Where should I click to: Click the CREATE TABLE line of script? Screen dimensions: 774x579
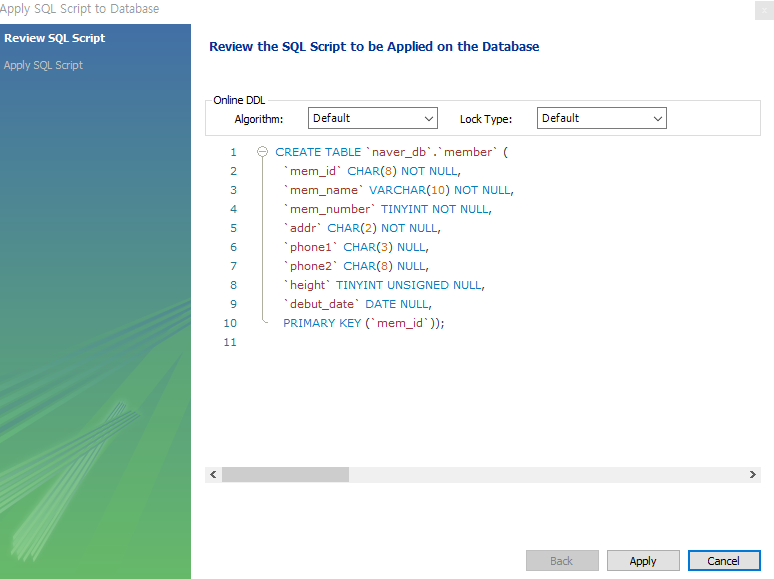pyautogui.click(x=391, y=152)
